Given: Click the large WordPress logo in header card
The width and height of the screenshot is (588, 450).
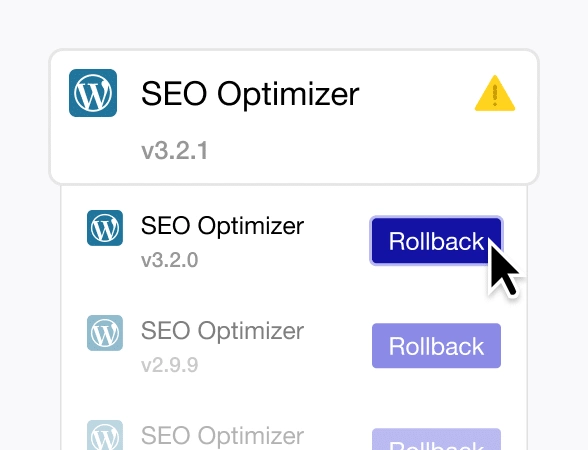Looking at the screenshot, I should [93, 93].
